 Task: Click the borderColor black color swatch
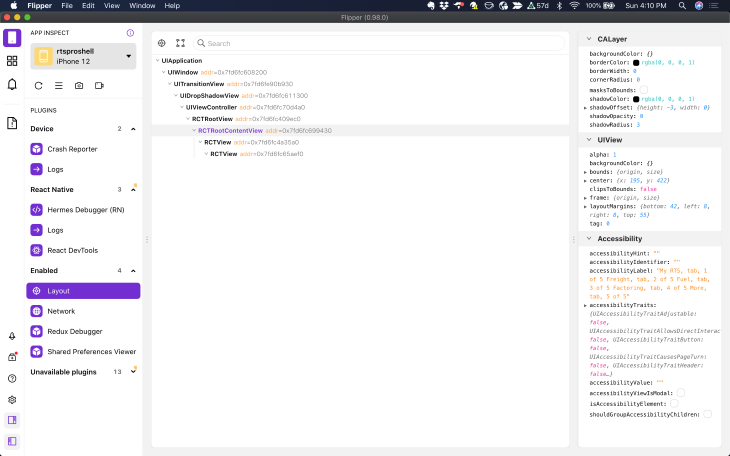click(x=636, y=63)
